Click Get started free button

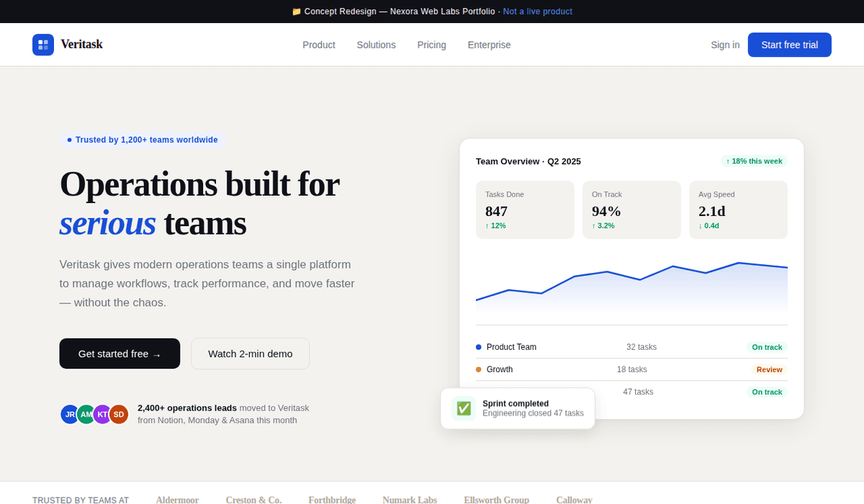[x=120, y=354]
